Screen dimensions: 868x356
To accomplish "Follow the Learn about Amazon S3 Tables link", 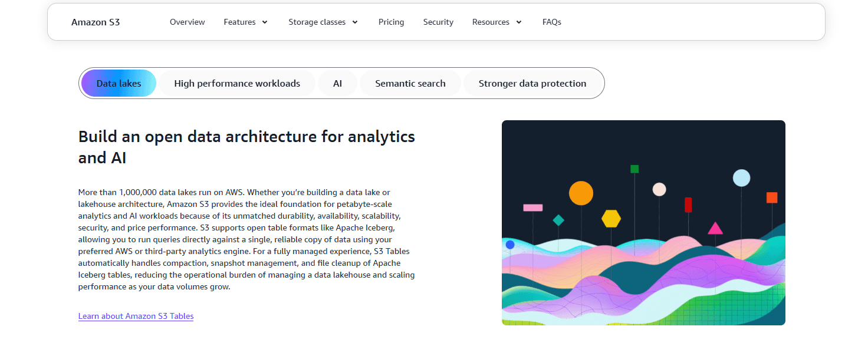I will [x=136, y=316].
